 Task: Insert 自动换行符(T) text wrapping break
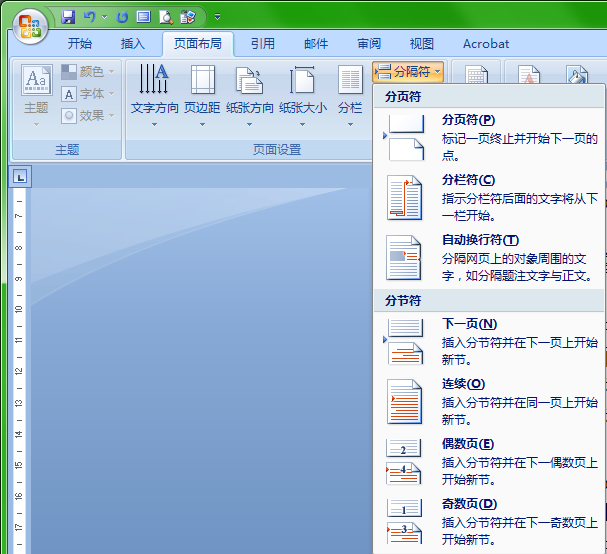click(x=489, y=258)
